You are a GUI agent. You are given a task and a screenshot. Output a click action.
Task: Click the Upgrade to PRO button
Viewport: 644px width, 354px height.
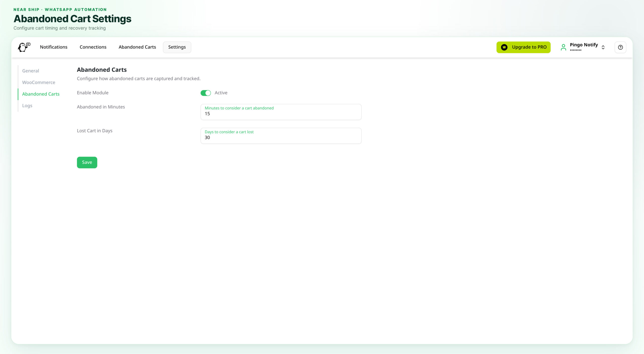[523, 47]
